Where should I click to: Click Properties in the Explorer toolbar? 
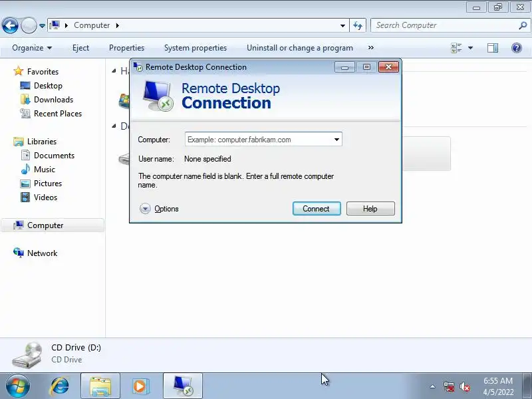126,48
